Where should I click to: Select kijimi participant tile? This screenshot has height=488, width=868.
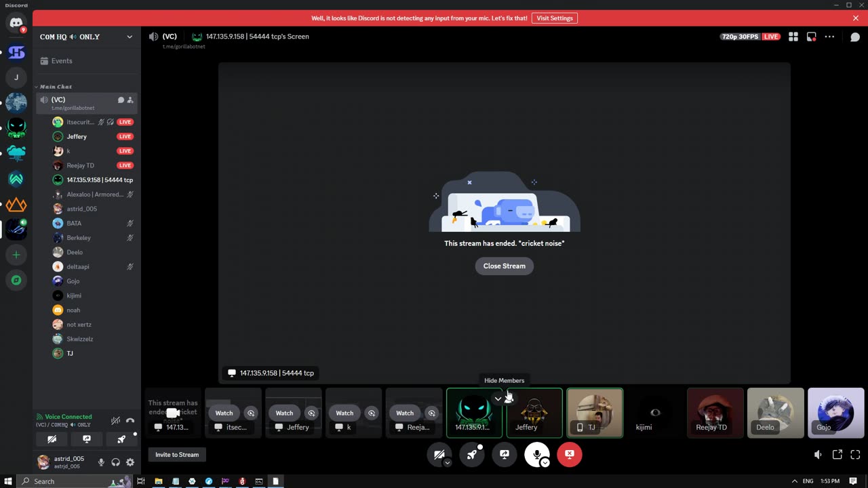[655, 412]
